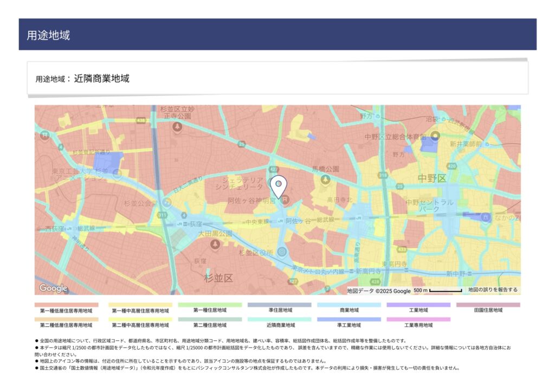Click the 妙正寺公園 park icon
Screen dimensions: 555x392
tap(177, 126)
